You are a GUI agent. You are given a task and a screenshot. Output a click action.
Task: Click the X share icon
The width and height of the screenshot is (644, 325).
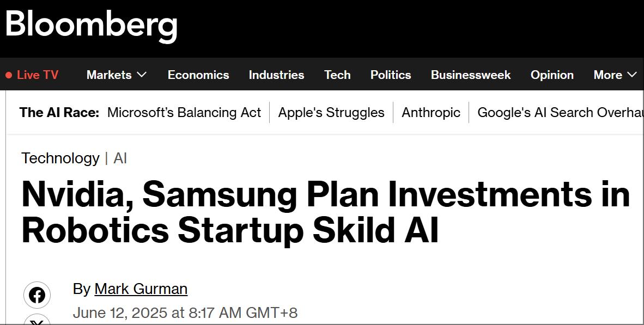pos(37,321)
